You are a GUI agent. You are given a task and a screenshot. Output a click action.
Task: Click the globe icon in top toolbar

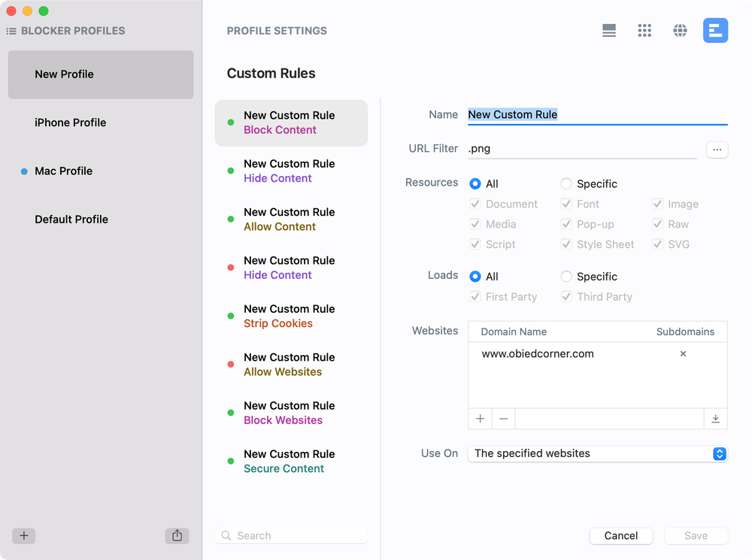pos(680,30)
